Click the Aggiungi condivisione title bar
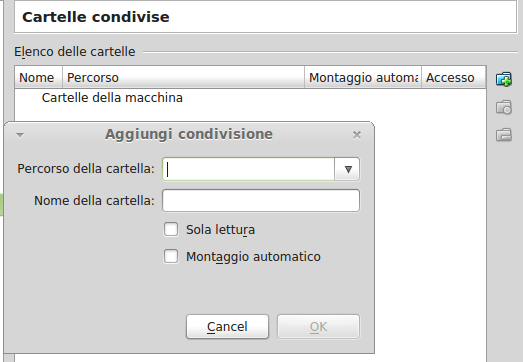The height and width of the screenshot is (362, 523). tap(189, 134)
